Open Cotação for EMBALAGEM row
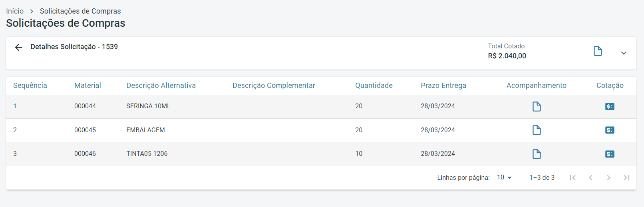The width and height of the screenshot is (644, 207). [x=610, y=130]
